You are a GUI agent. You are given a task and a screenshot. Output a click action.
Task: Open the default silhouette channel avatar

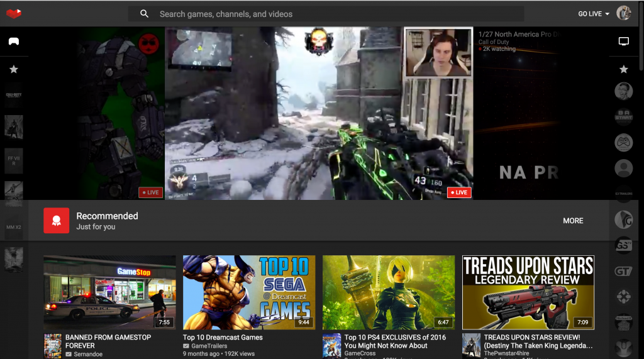click(x=623, y=168)
